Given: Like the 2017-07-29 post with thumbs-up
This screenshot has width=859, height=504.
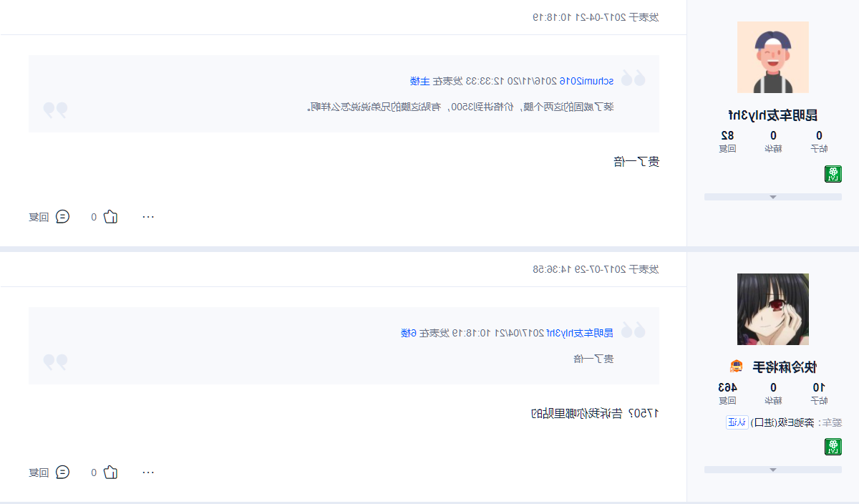Looking at the screenshot, I should click(110, 472).
